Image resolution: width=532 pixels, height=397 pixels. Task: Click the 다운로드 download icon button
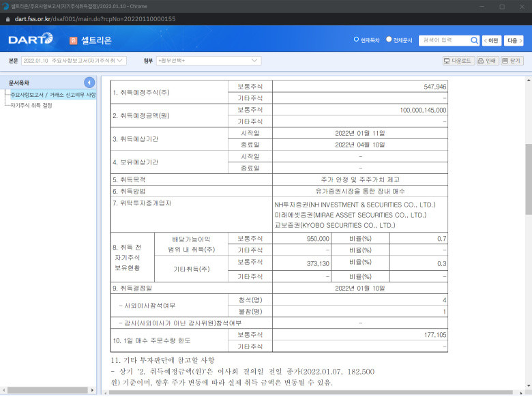click(x=458, y=61)
